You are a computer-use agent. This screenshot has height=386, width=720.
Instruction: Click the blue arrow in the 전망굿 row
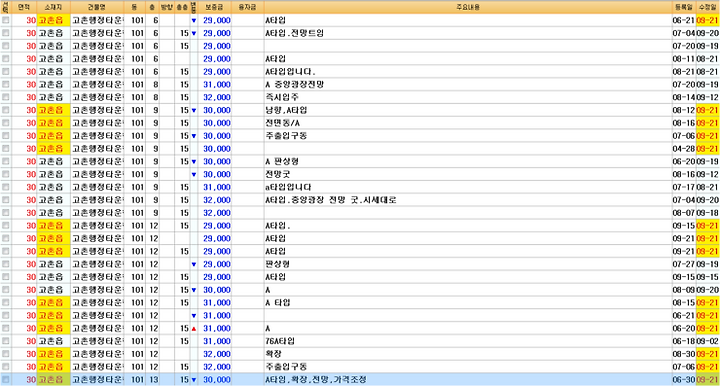(x=193, y=175)
